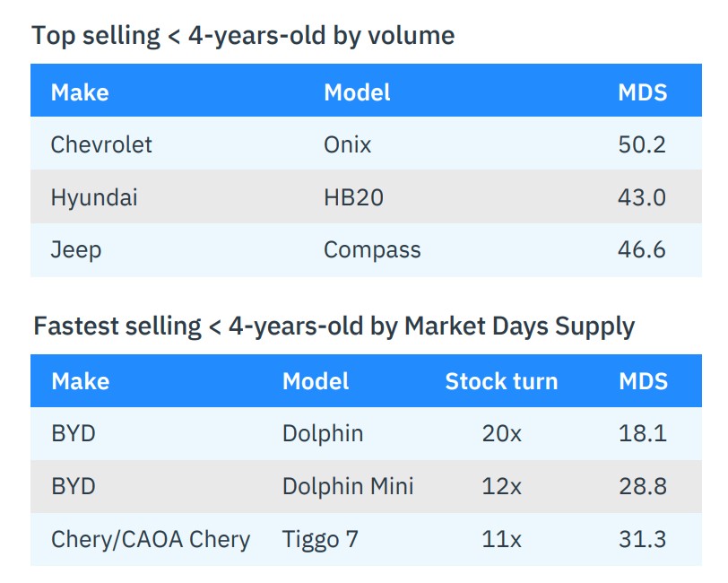Viewport: 728px width, 583px height.
Task: Click the 31.3 MDS value
Action: 642,540
